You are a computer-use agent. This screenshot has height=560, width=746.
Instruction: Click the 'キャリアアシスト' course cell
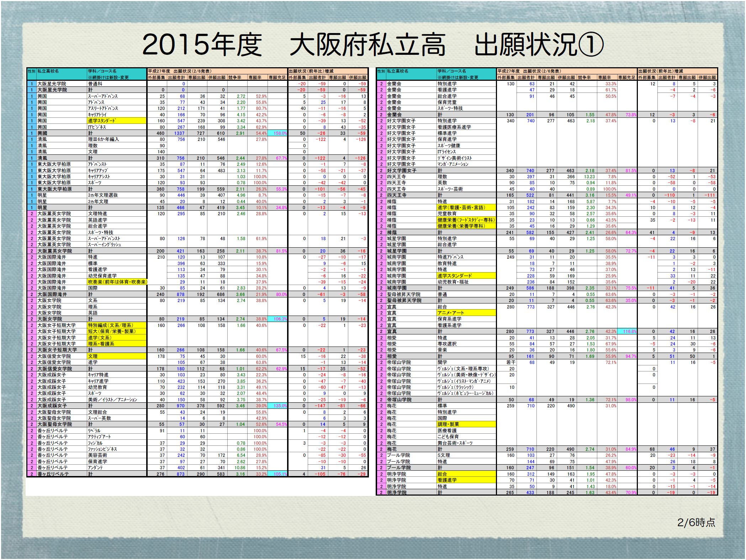click(x=117, y=176)
